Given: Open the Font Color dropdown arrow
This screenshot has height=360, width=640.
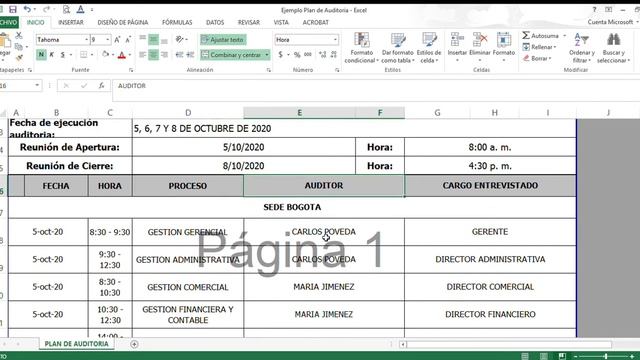Looking at the screenshot, I should point(130,55).
